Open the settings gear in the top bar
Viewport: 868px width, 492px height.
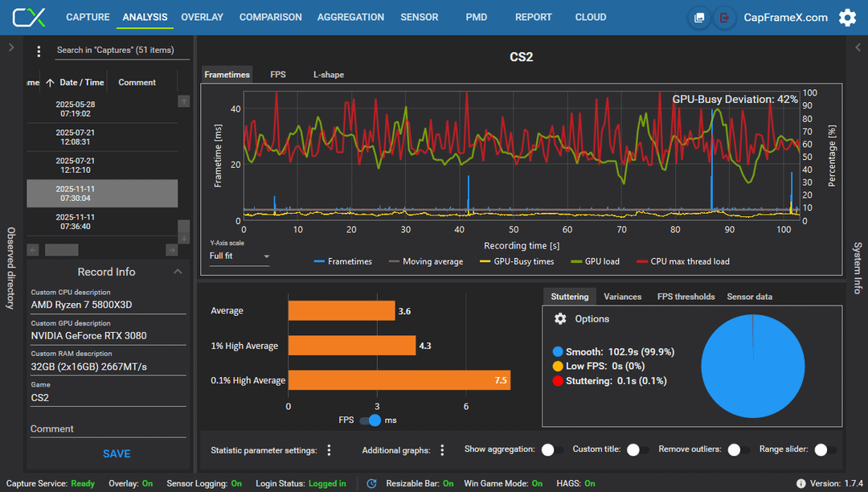coord(847,18)
